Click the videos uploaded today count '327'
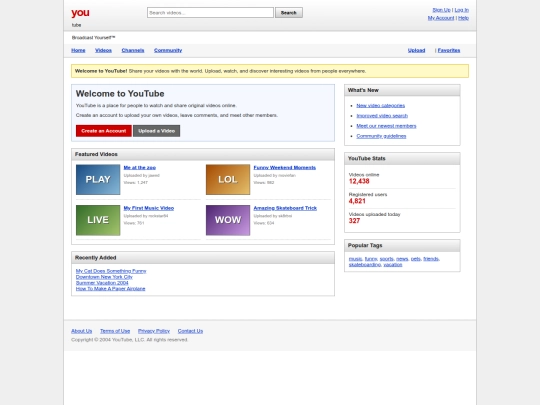Image resolution: width=540 pixels, height=405 pixels. coord(354,221)
